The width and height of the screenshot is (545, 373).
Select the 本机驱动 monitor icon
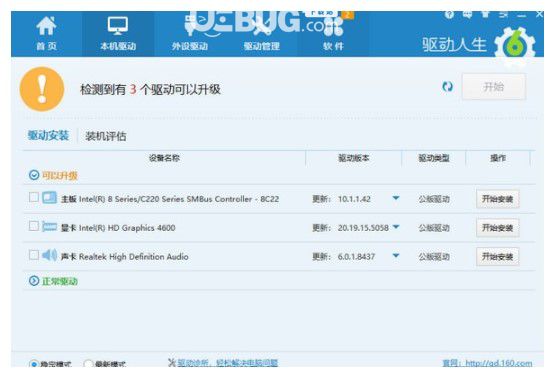click(x=117, y=26)
